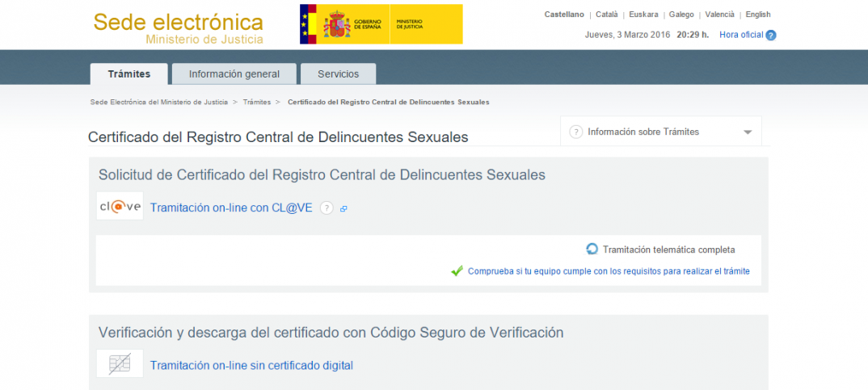The width and height of the screenshot is (868, 390).
Task: Click the Cl@ve logo icon
Action: [120, 206]
